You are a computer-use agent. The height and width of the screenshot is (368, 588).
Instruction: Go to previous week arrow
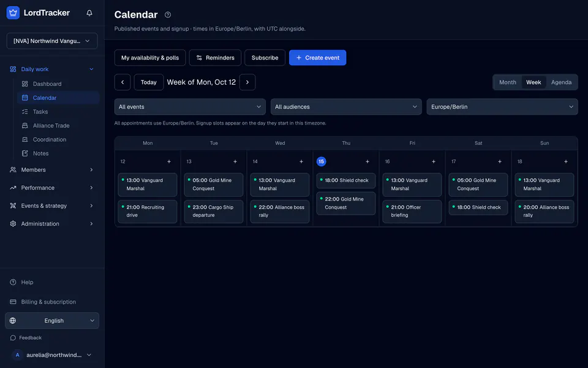click(123, 82)
